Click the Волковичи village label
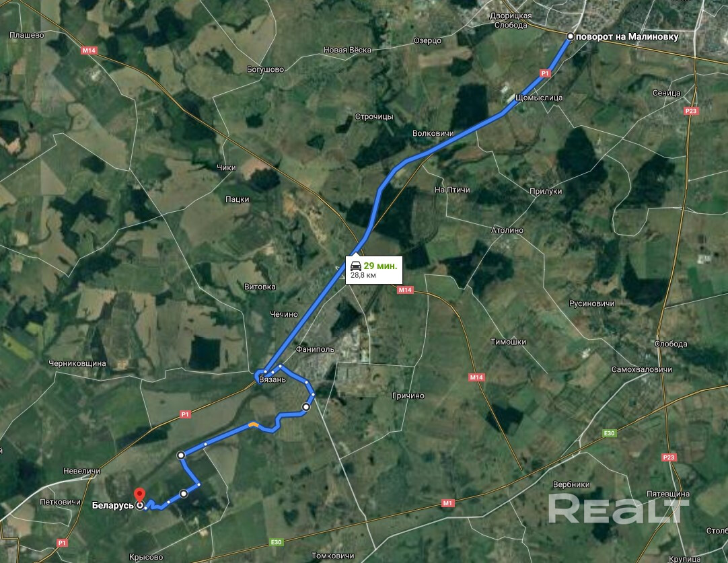The image size is (728, 563). click(x=433, y=133)
